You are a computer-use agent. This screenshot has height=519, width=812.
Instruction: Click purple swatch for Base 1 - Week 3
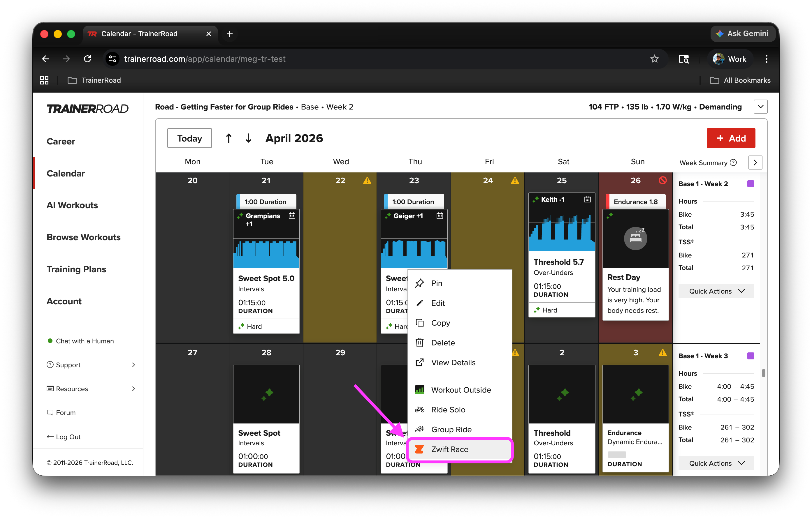click(751, 356)
